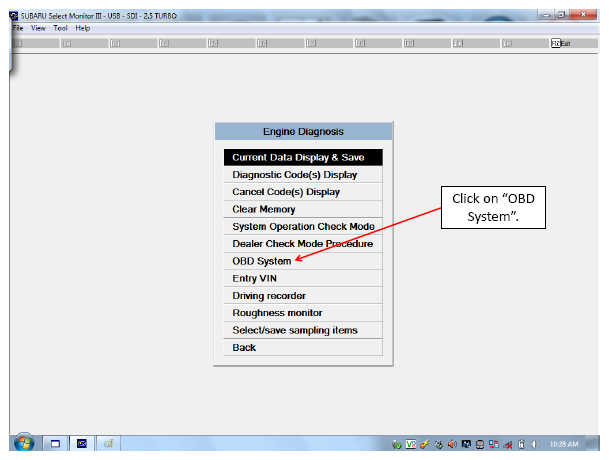Choose Dealer Check Mode Procedure

coord(303,244)
